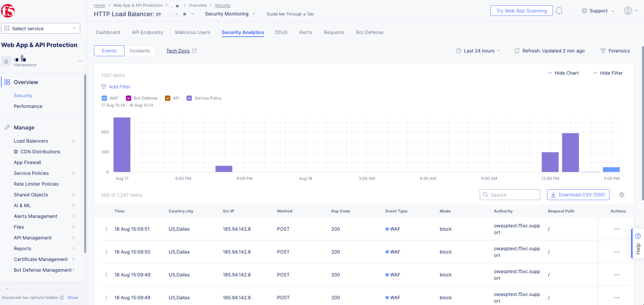Open Forensics filter icon

point(603,51)
